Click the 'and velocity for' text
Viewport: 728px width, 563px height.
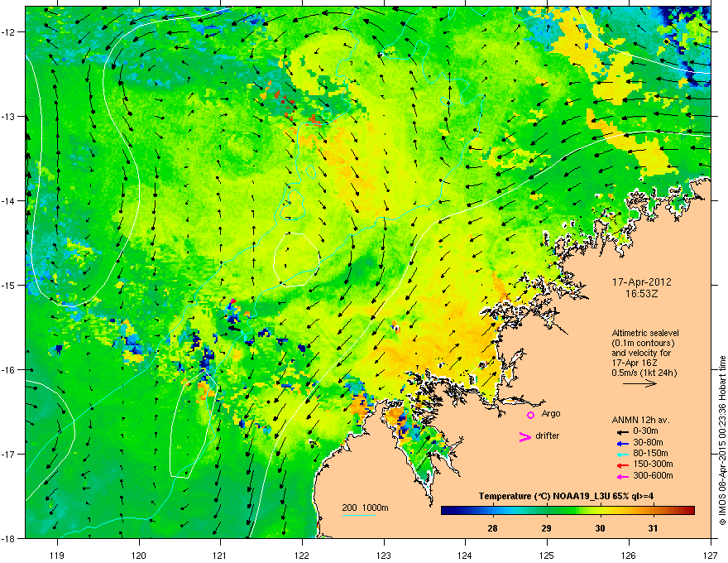pyautogui.click(x=641, y=353)
